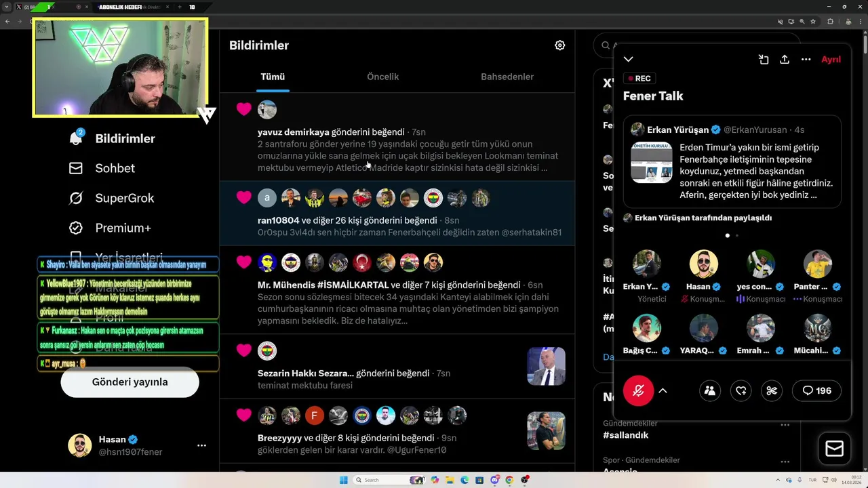
Task: Click the Sohbet envelope icon
Action: point(76,168)
